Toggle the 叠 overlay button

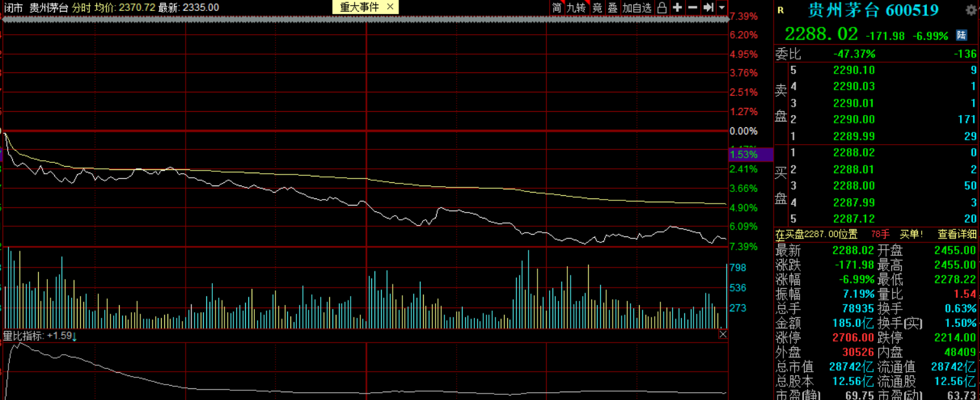pos(612,7)
